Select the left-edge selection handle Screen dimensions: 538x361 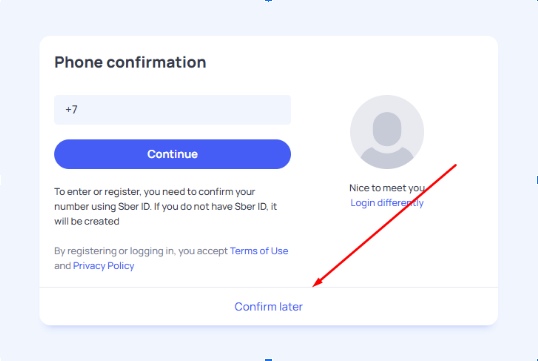click(x=1, y=180)
